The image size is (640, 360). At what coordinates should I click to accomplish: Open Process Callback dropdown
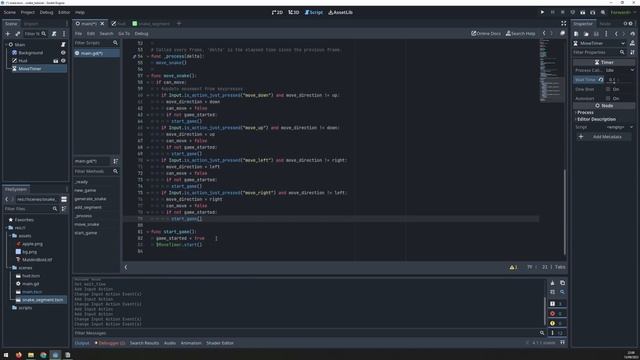620,70
